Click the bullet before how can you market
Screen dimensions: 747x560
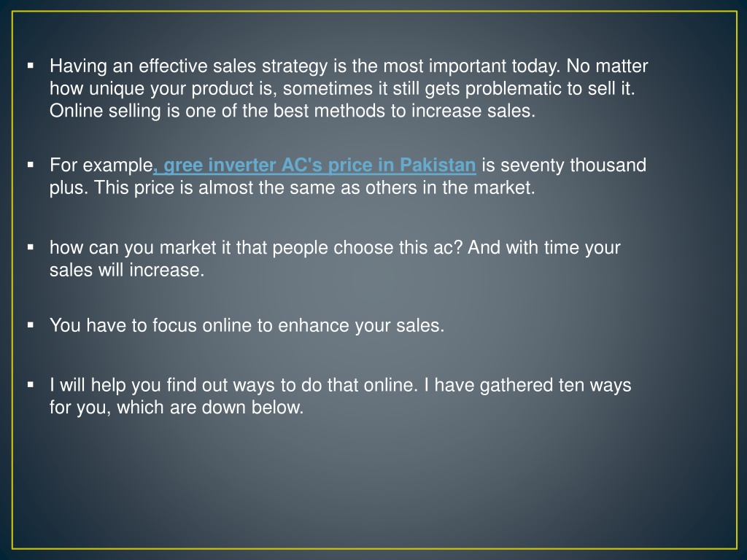[31, 247]
